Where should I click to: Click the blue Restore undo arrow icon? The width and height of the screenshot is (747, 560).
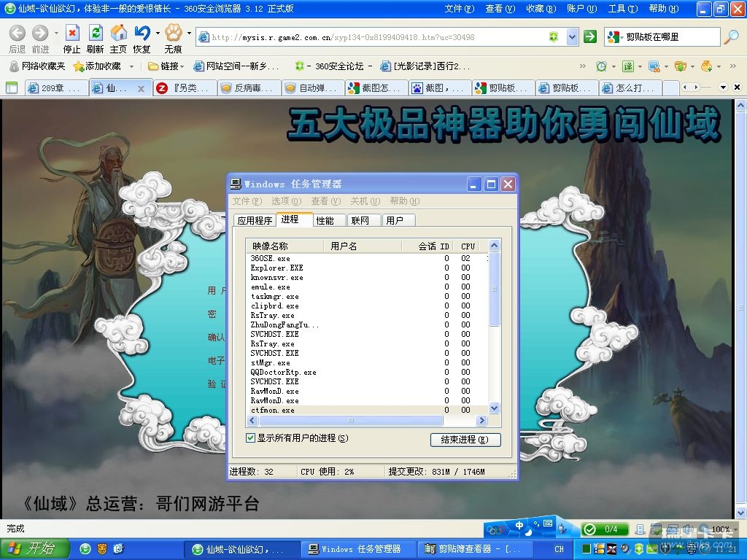pos(142,34)
